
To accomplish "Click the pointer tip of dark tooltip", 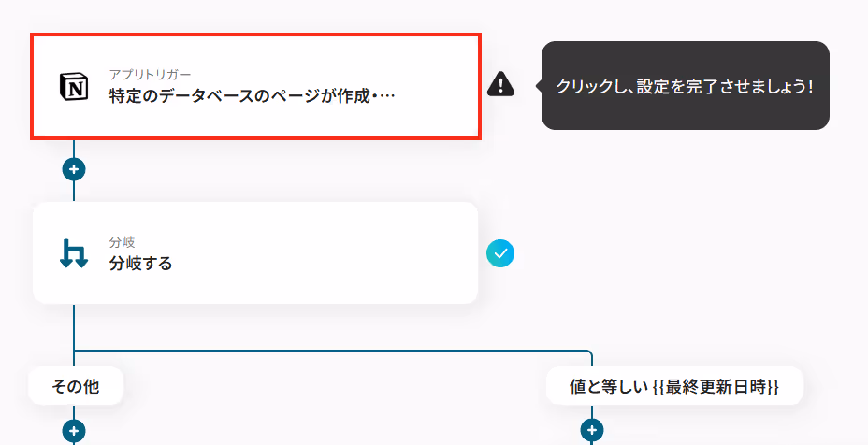I will point(538,86).
